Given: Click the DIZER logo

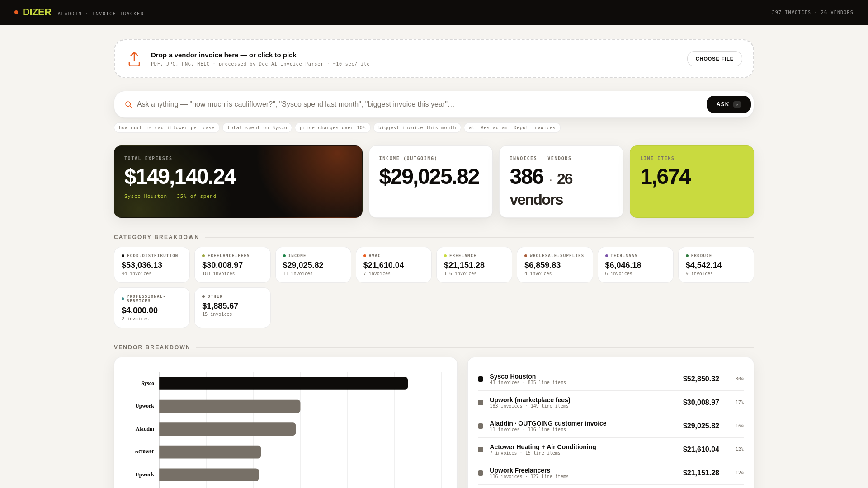Looking at the screenshot, I should click(37, 12).
